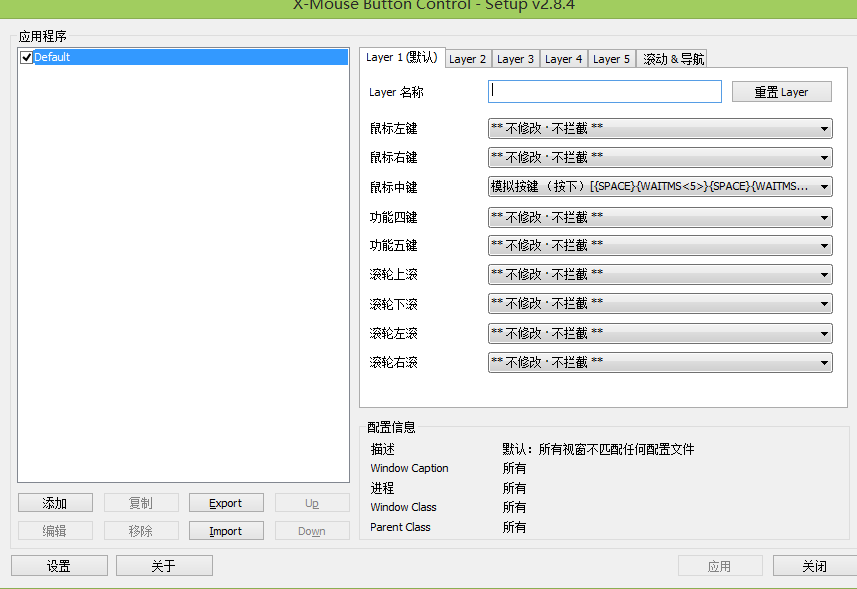Click the 重置 Layer button
This screenshot has height=589, width=857.
point(782,92)
